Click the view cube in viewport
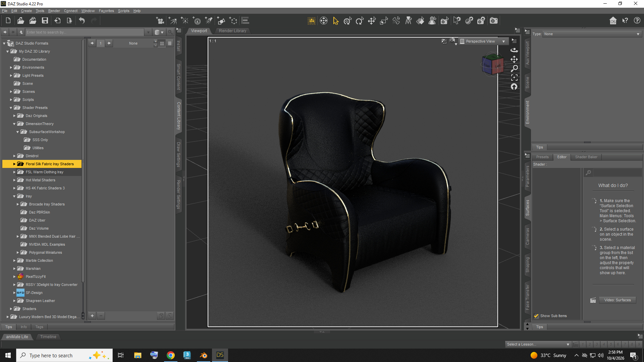The width and height of the screenshot is (644, 362). (492, 64)
